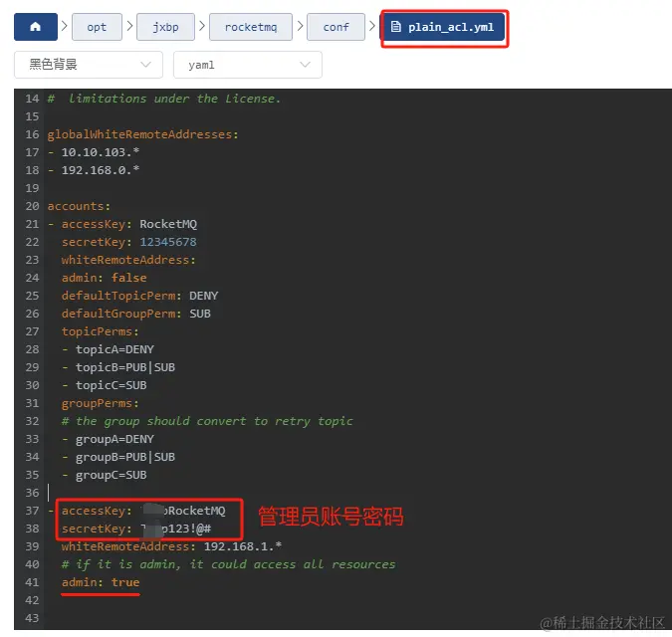Click the accessKey key on line 37

[x=97, y=511]
